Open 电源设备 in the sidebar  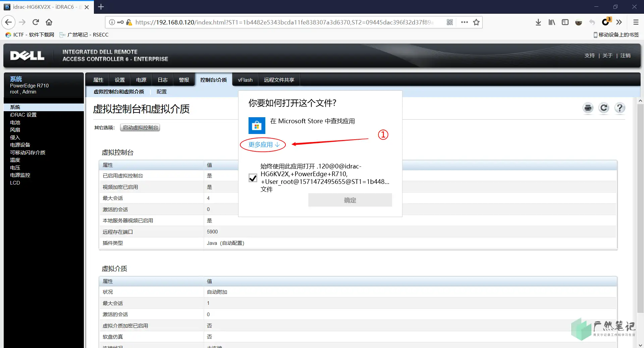click(20, 145)
